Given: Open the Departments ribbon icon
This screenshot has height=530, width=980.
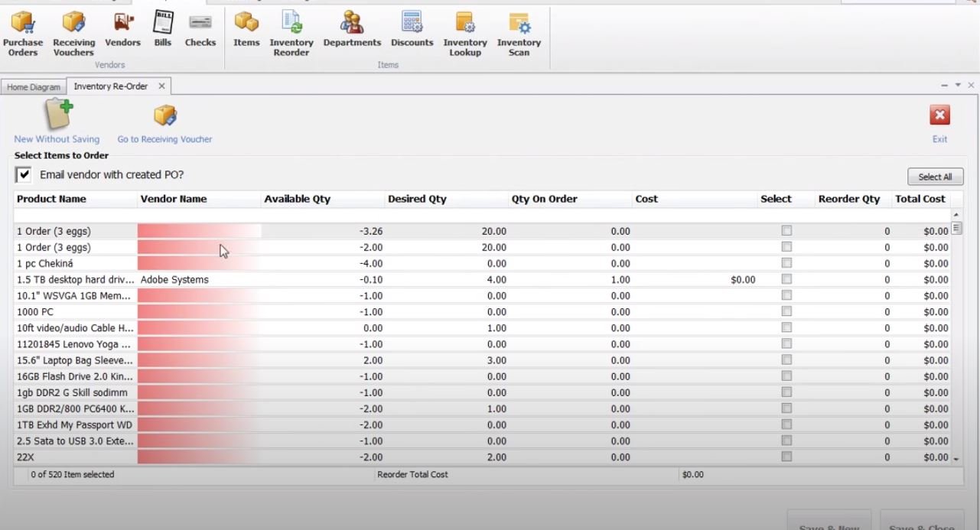Looking at the screenshot, I should tap(352, 30).
